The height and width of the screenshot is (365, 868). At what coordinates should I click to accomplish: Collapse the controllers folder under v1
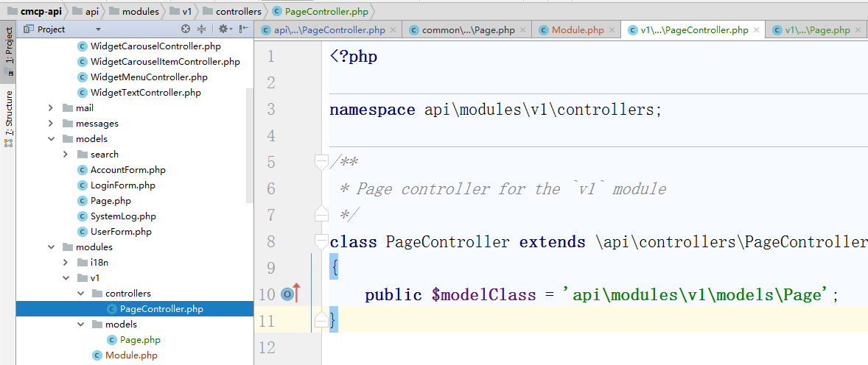(80, 293)
